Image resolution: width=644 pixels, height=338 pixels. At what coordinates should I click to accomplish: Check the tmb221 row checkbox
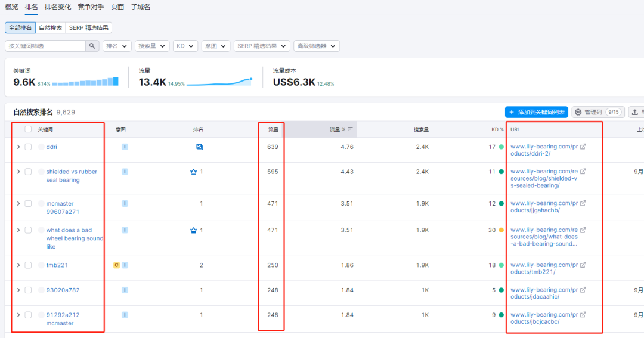(x=28, y=265)
